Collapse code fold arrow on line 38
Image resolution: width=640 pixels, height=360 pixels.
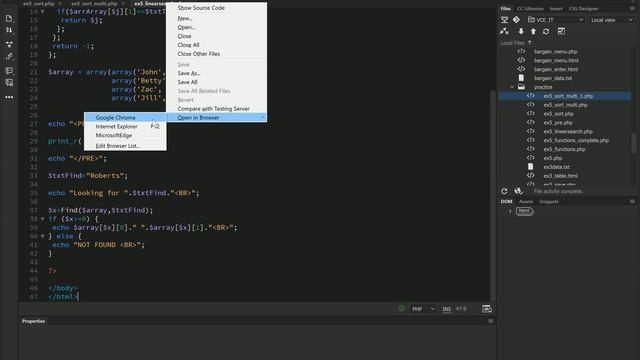click(42, 219)
